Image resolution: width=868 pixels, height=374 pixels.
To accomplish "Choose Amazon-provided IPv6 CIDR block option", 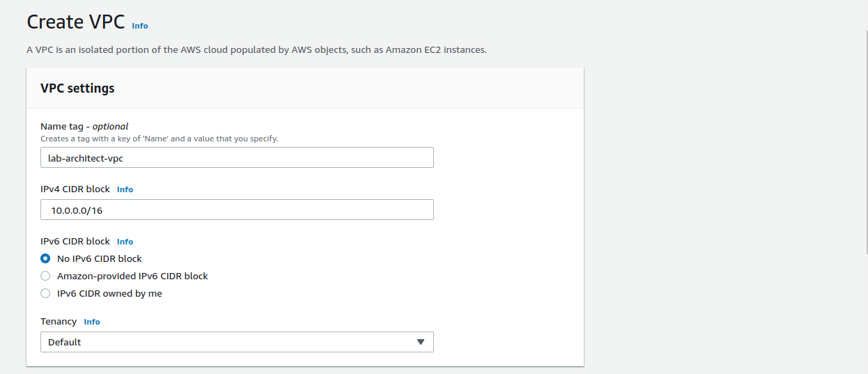I will click(45, 276).
